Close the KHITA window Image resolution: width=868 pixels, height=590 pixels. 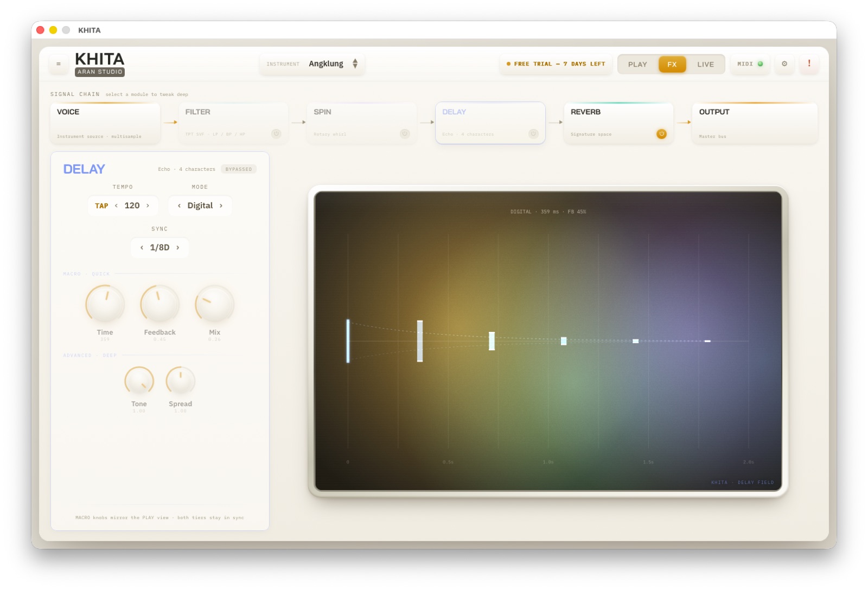[x=40, y=30]
